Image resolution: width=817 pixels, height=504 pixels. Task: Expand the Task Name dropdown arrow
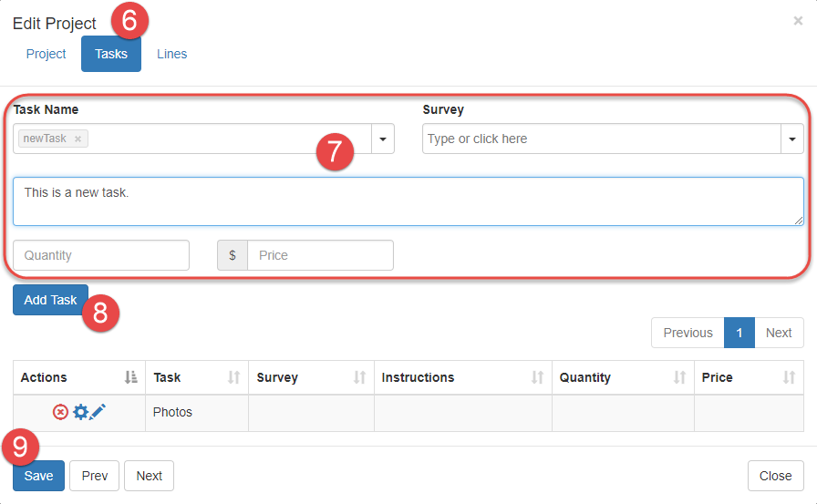point(383,139)
